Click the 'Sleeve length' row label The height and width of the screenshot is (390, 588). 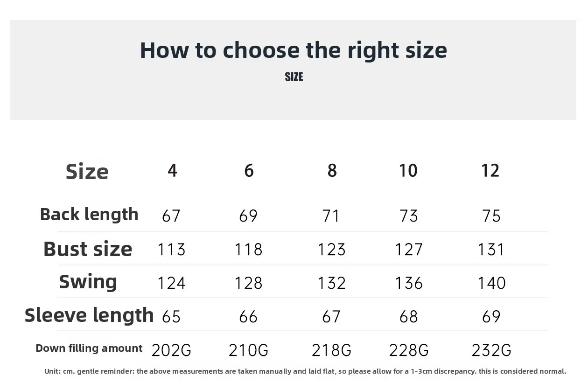coord(89,315)
